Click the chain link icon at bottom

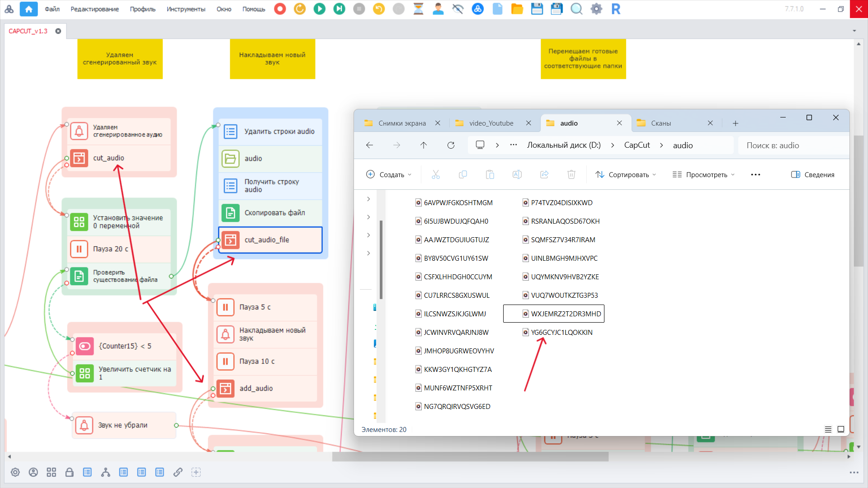(x=178, y=472)
